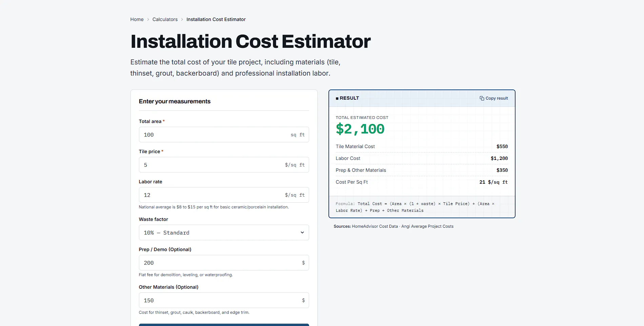The height and width of the screenshot is (326, 644).
Task: Focus the Labor rate input field
Action: (x=224, y=195)
